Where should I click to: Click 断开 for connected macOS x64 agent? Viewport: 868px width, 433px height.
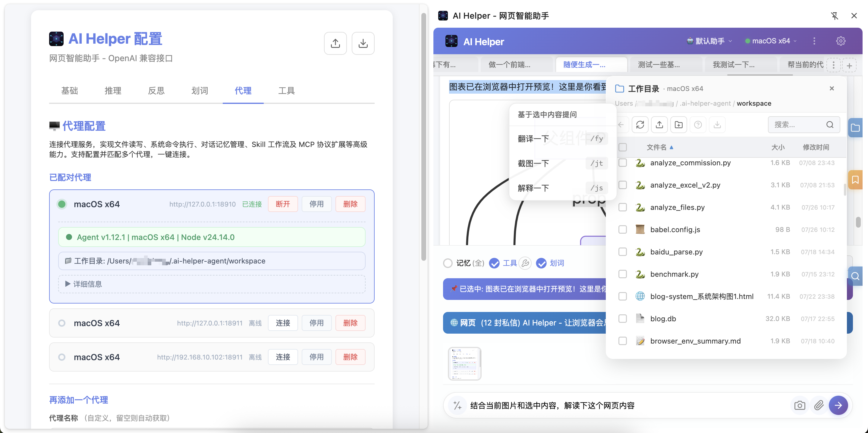tap(283, 204)
